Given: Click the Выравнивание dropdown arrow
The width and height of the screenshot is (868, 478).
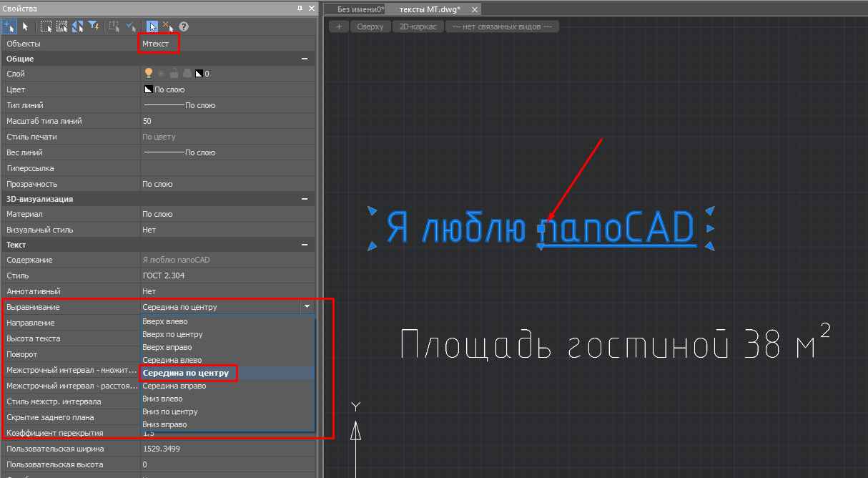Looking at the screenshot, I should (307, 306).
